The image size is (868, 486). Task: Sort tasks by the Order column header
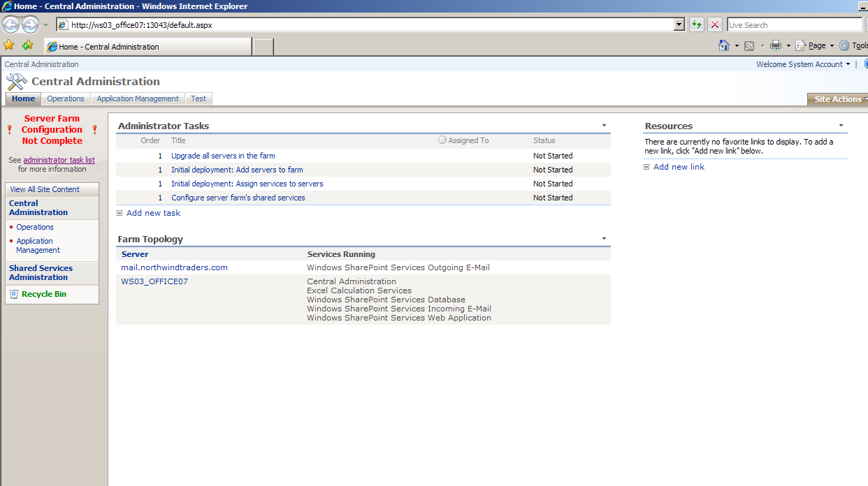coord(150,140)
